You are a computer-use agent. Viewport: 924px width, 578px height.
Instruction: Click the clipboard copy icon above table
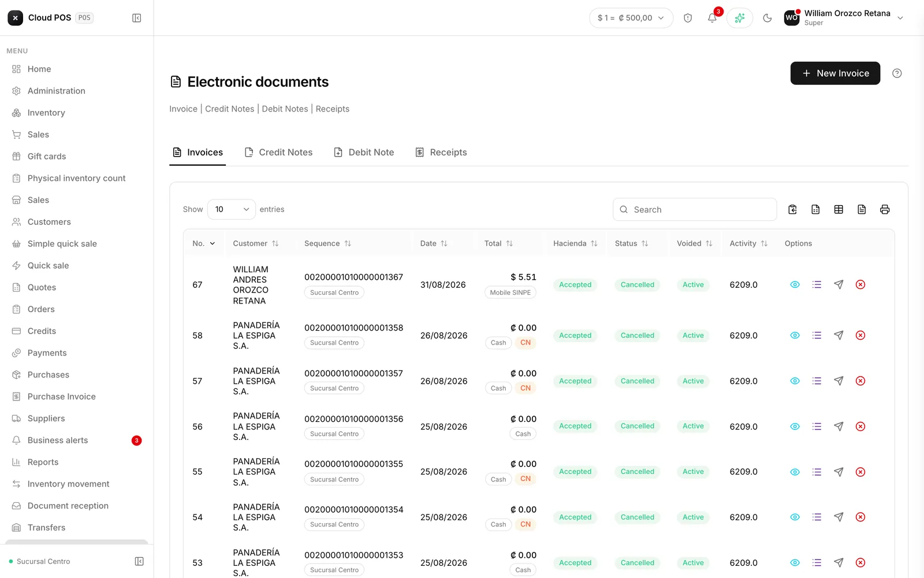pos(792,209)
